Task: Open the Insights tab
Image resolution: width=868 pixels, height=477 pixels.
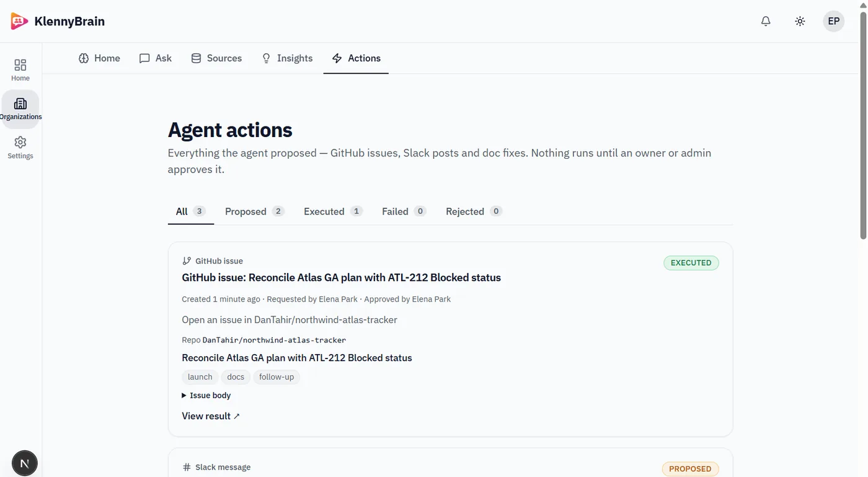Action: [x=287, y=58]
